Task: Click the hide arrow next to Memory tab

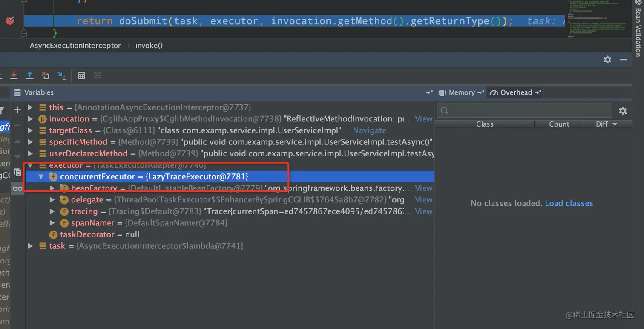Action: pos(481,92)
